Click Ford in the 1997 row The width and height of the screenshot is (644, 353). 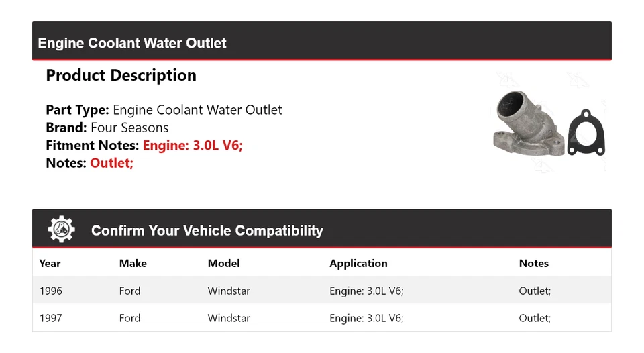click(129, 318)
